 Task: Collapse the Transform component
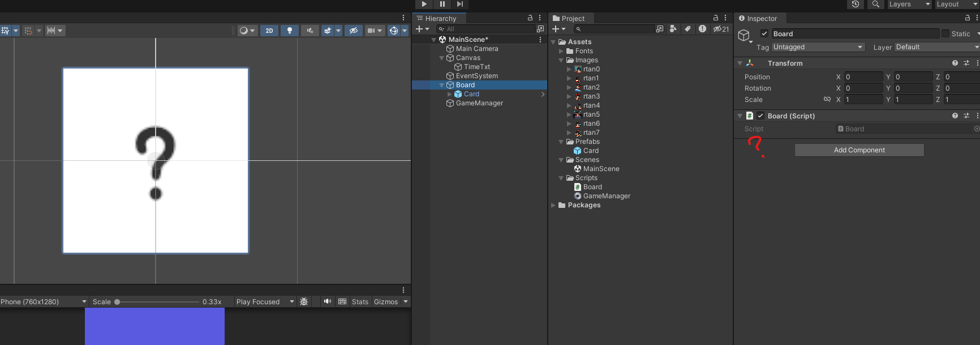click(740, 63)
